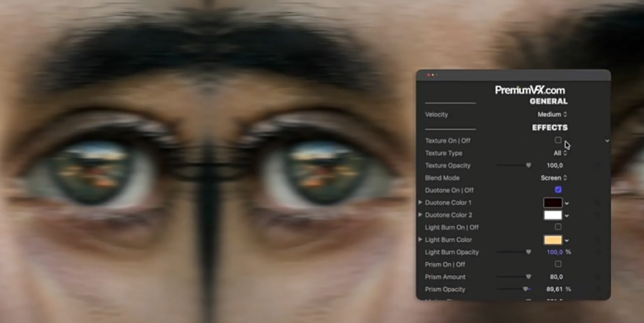This screenshot has width=644, height=323.
Task: Enable the Texture On | Off checkbox
Action: tap(558, 141)
